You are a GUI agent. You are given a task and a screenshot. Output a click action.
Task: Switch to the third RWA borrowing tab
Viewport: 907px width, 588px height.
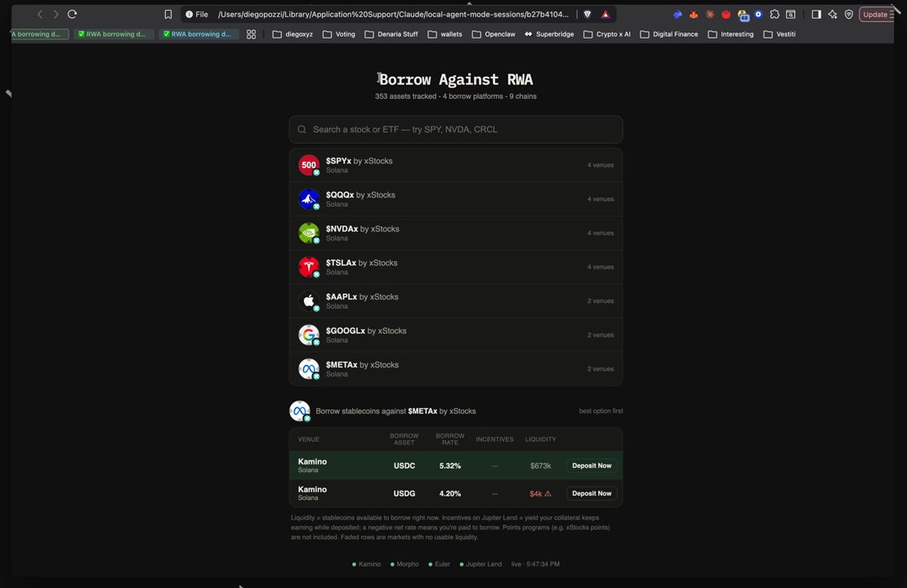click(x=197, y=34)
